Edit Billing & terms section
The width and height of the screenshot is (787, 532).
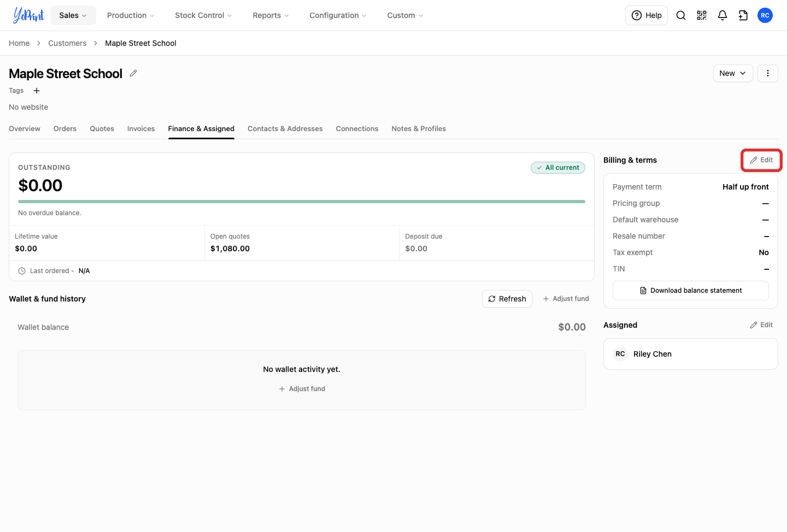[761, 160]
